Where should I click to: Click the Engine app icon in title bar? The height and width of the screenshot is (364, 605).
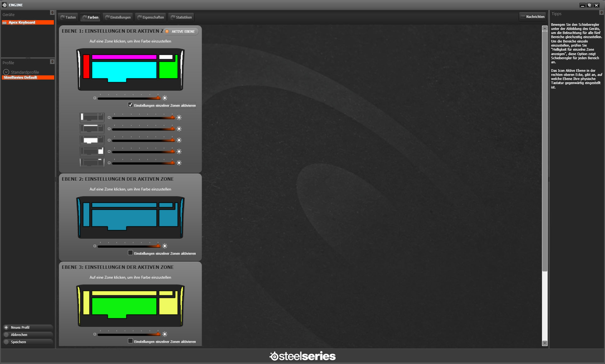click(x=4, y=5)
